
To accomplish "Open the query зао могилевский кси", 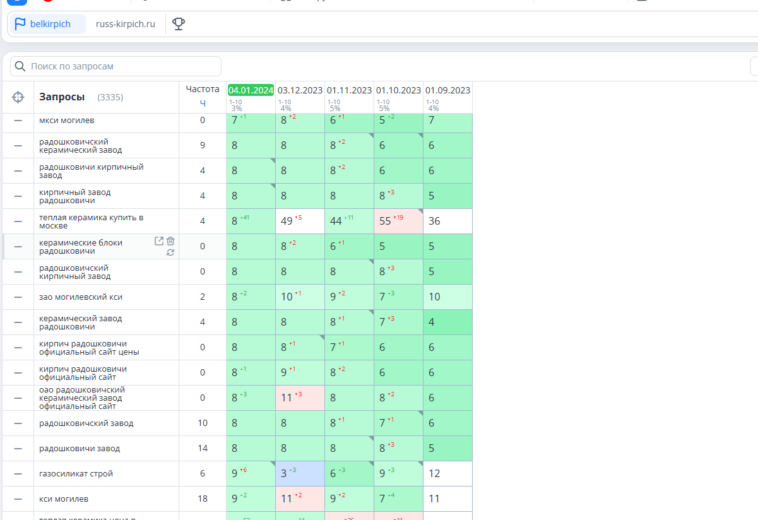I will pyautogui.click(x=81, y=297).
